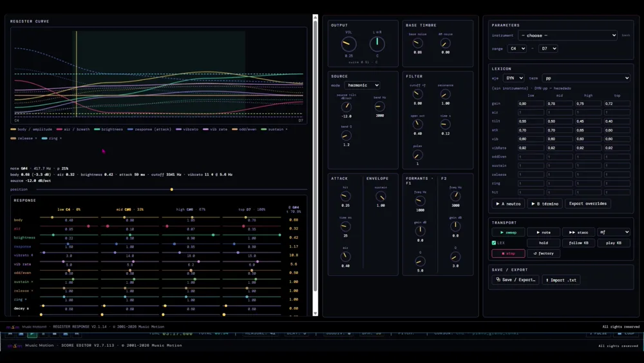The height and width of the screenshot is (363, 644).
Task: Click the B término play button
Action: (x=545, y=204)
